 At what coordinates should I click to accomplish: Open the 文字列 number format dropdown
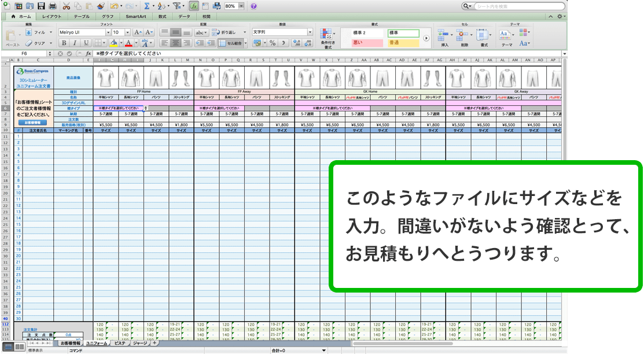tap(310, 32)
